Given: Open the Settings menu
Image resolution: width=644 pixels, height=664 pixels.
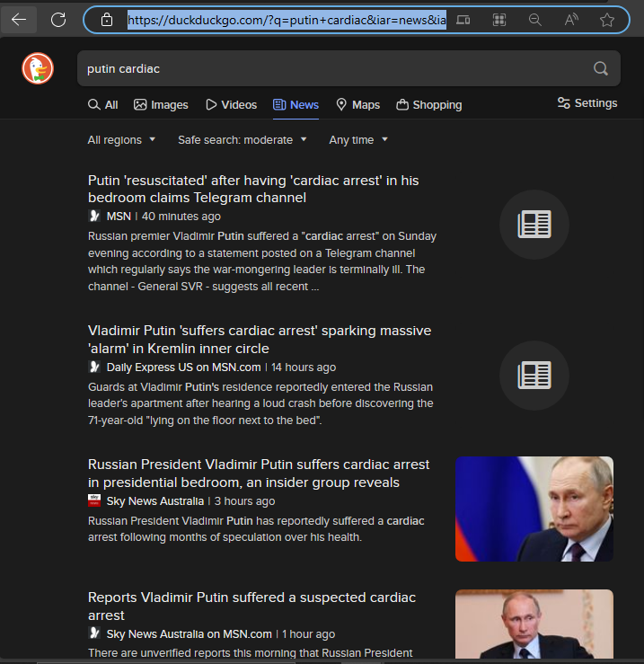Looking at the screenshot, I should [587, 103].
